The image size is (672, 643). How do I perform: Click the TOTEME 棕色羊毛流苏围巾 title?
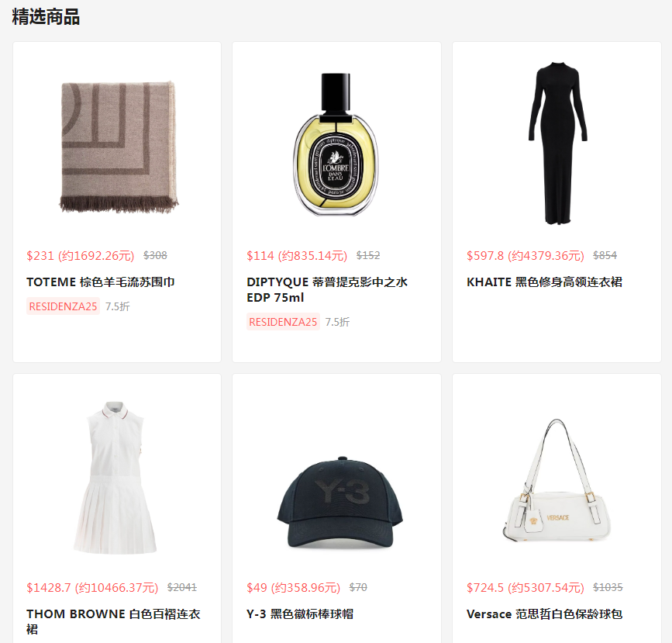coord(101,282)
